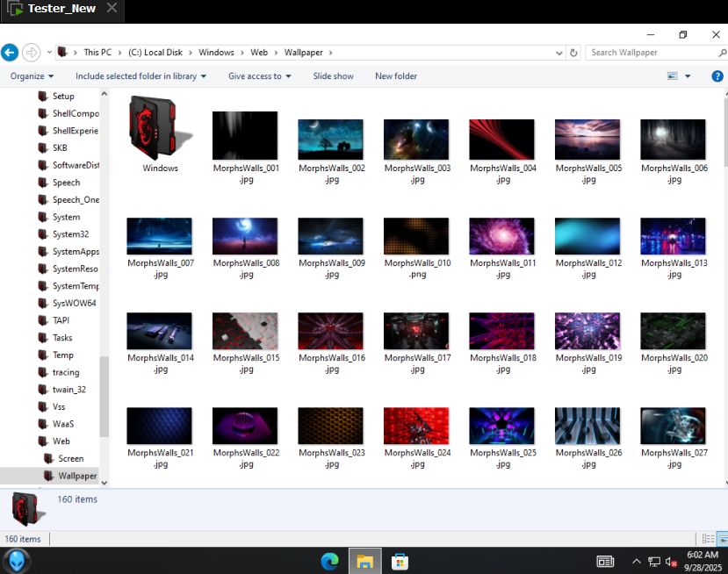Viewport: 728px width, 574px height.
Task: Create a New folder
Action: 395,76
